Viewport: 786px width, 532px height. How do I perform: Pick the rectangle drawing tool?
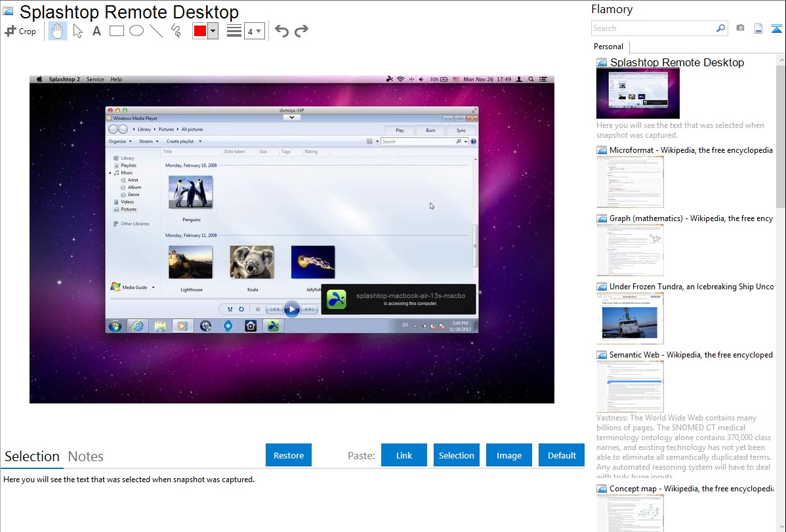point(116,31)
